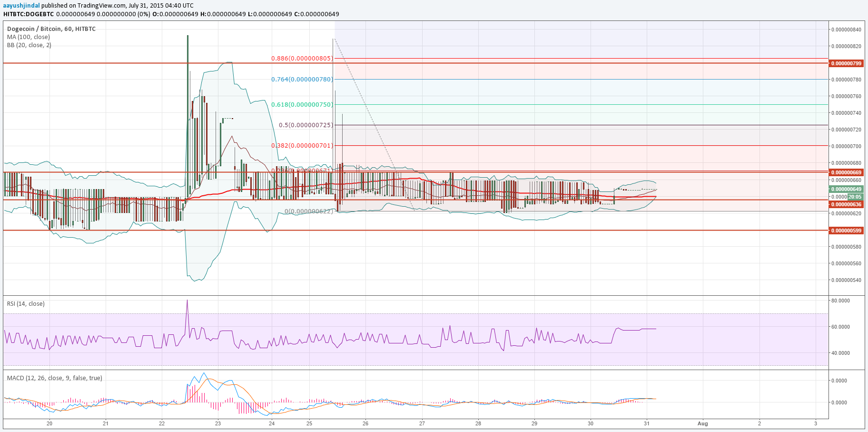The width and height of the screenshot is (868, 432).
Task: Select the Dogecoin / Bitcoin chart title
Action: click(x=51, y=29)
